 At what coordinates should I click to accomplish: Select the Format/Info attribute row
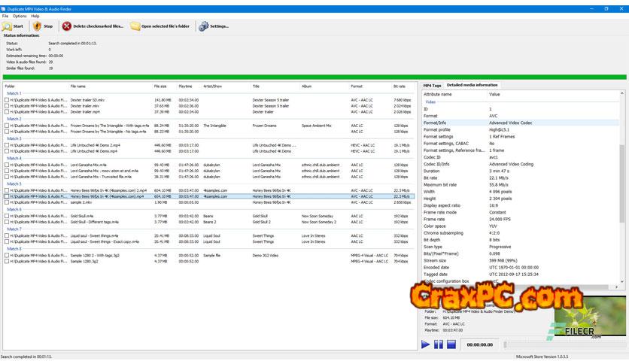(x=521, y=123)
